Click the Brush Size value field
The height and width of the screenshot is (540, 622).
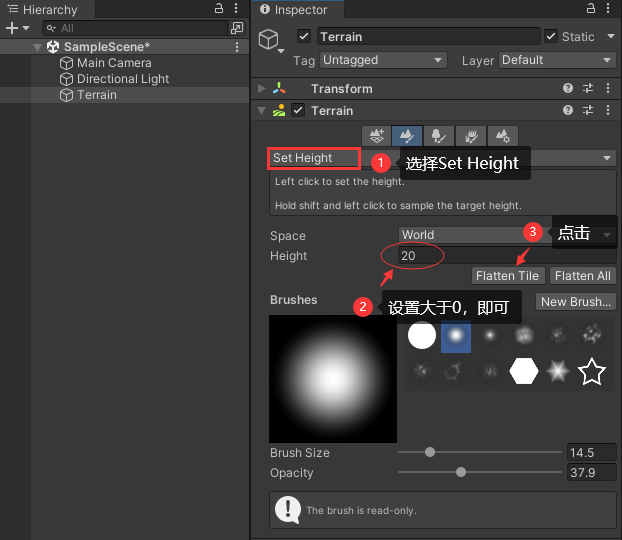591,452
